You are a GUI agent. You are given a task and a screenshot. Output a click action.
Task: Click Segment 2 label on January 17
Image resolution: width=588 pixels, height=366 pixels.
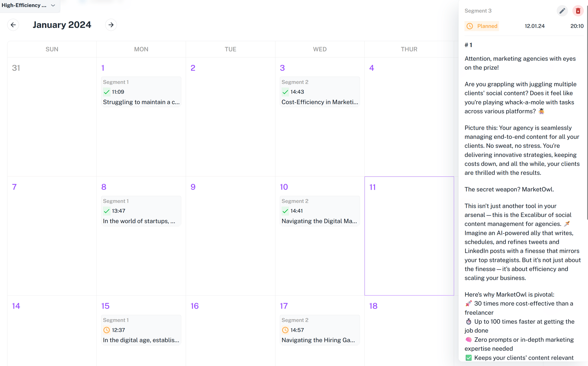295,320
